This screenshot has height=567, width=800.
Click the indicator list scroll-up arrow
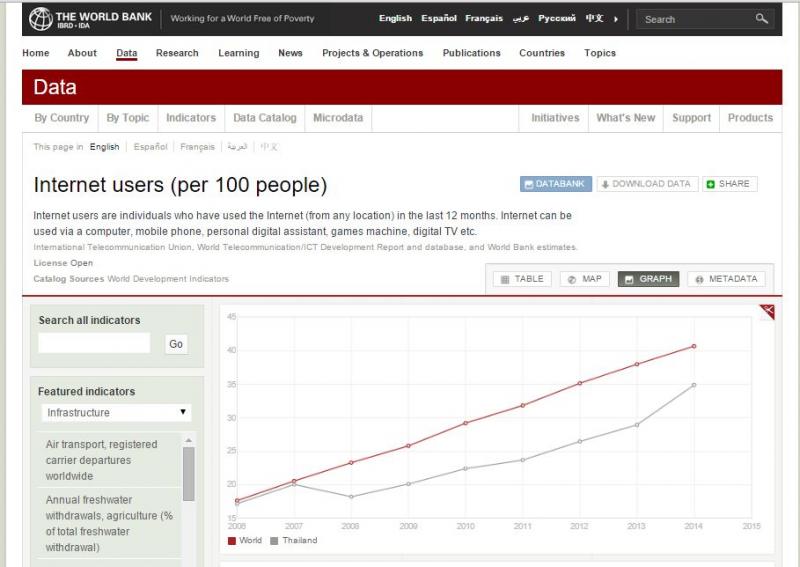point(188,440)
